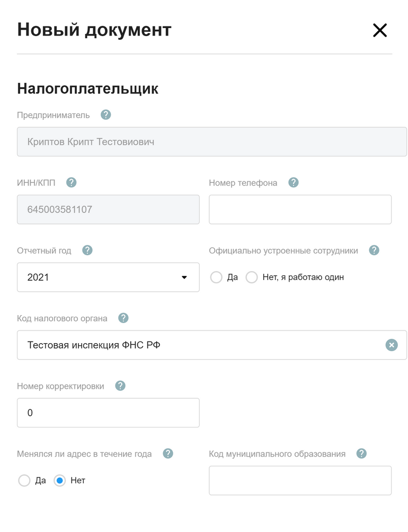Click help icon for Официально устроенные сотрудники
The height and width of the screenshot is (532, 408).
pos(374,250)
